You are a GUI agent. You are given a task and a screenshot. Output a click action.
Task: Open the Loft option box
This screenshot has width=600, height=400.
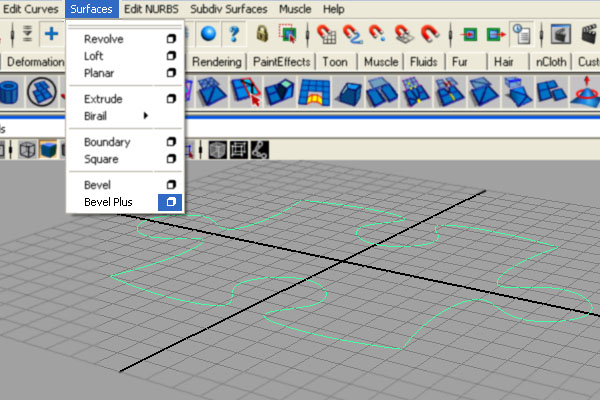(171, 56)
